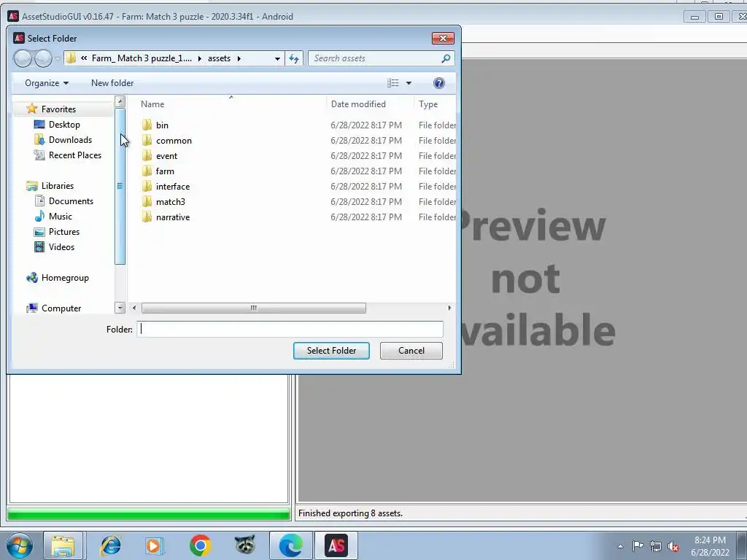
Task: Select Computer in the navigation pane
Action: (61, 308)
